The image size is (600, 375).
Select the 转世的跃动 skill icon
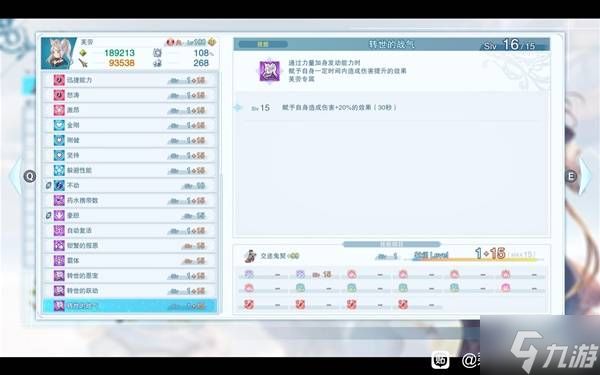coord(59,291)
